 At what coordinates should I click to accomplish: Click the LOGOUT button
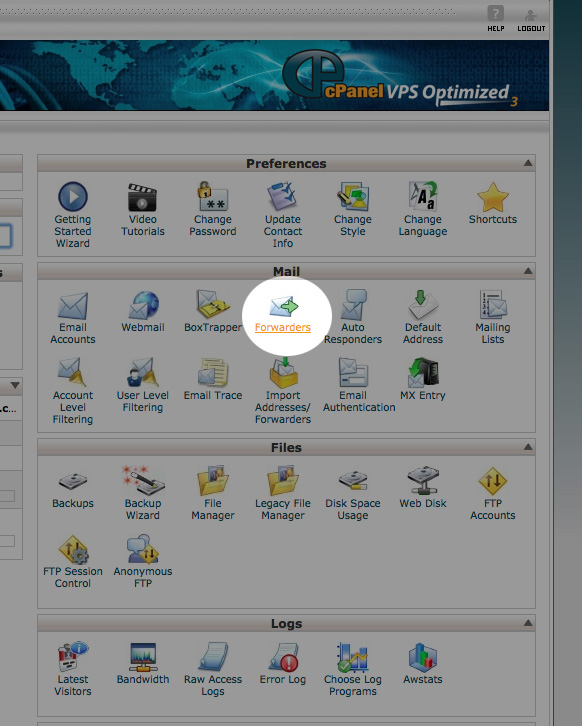[x=531, y=19]
